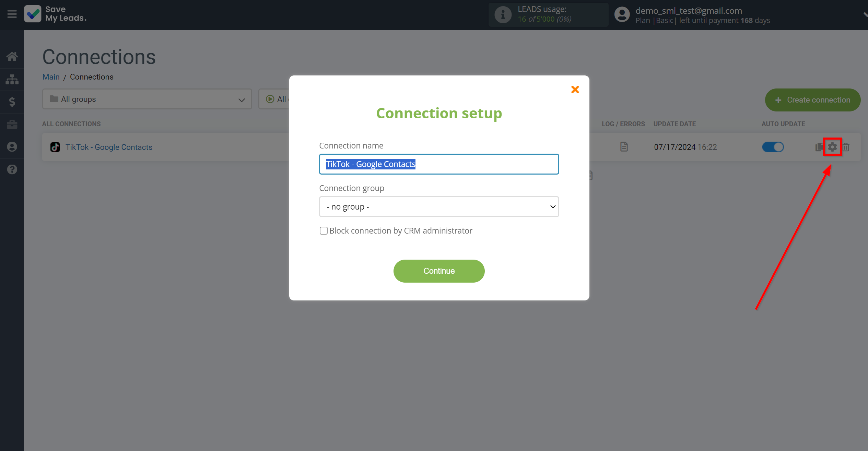Click the Create connection button
Viewport: 868px width, 451px height.
812,99
